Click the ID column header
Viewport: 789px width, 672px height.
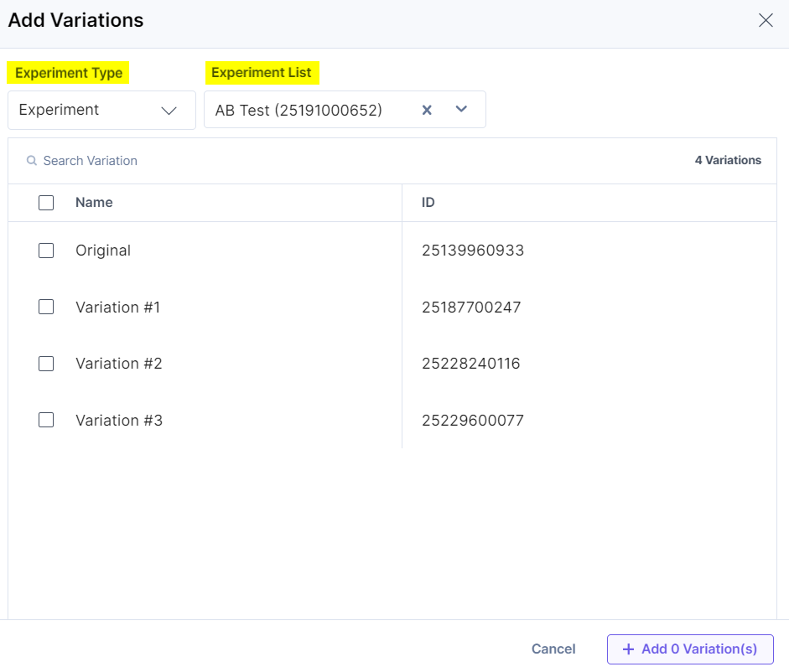(x=428, y=203)
